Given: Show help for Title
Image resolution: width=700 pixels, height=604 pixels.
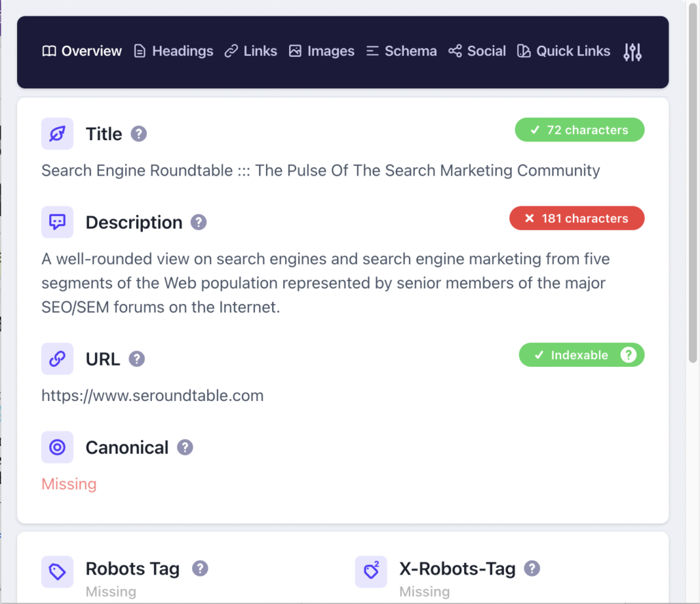Looking at the screenshot, I should point(139,134).
